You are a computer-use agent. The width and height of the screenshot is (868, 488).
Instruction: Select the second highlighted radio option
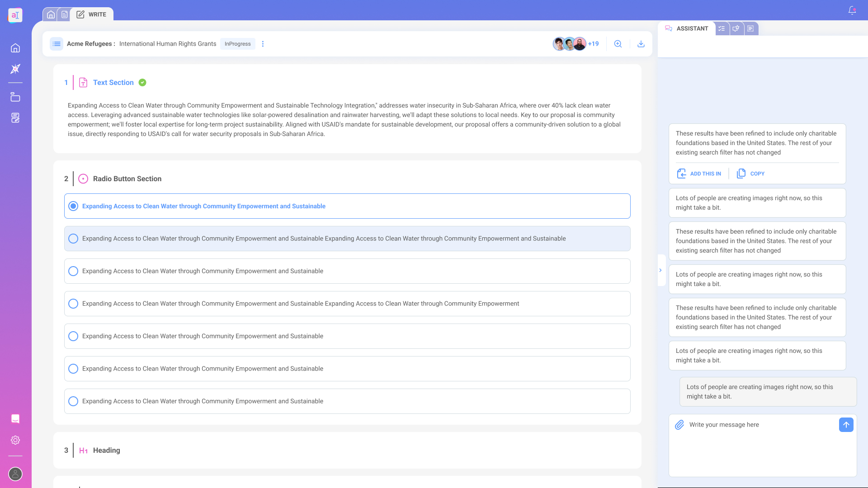coord(347,239)
